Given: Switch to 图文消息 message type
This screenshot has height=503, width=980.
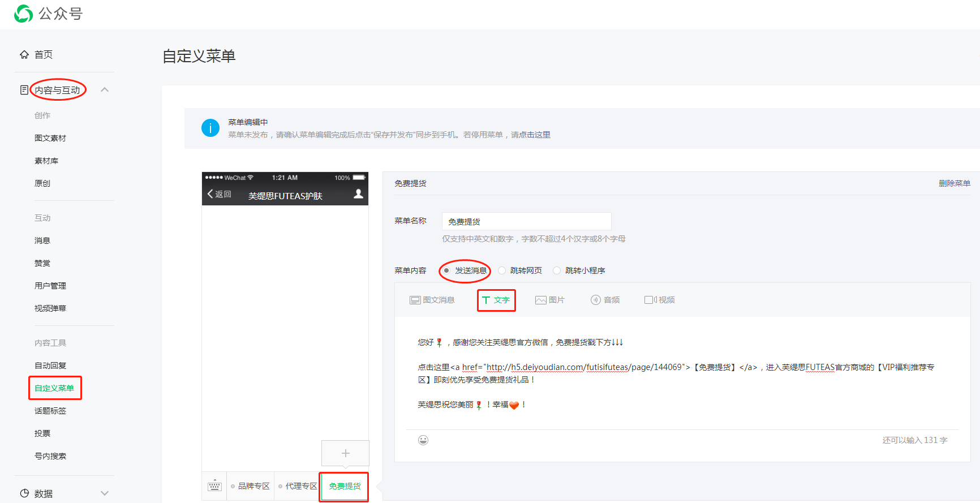Looking at the screenshot, I should [x=432, y=300].
